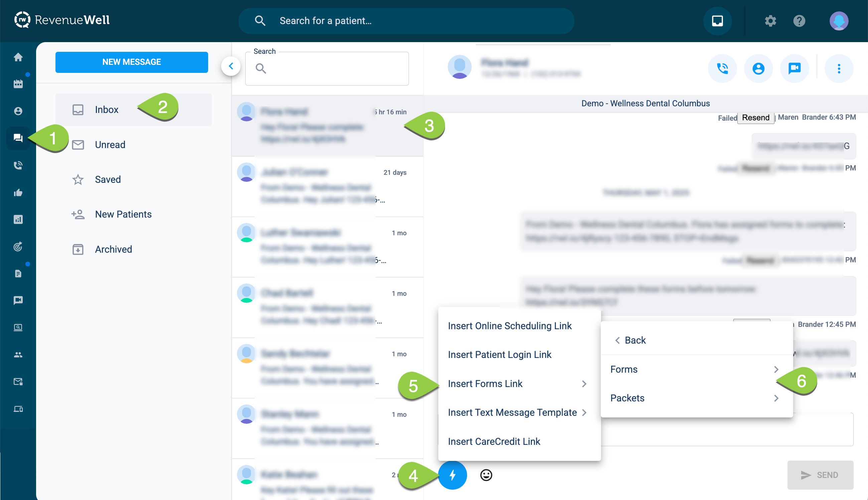Click Resend on the failed message

pyautogui.click(x=755, y=118)
